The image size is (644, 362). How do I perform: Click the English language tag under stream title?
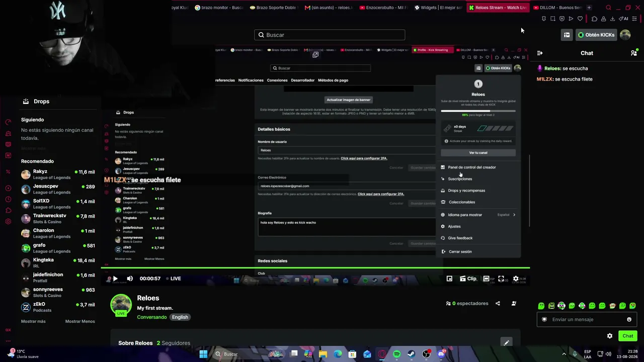click(180, 317)
